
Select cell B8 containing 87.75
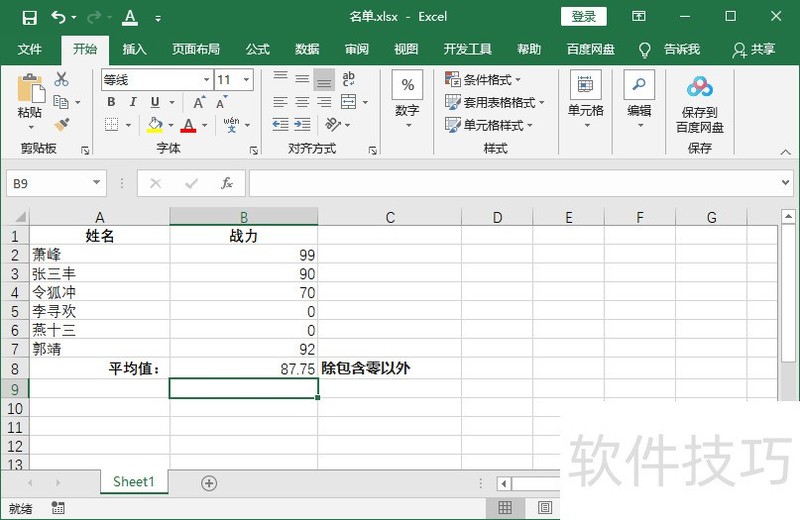coord(244,368)
